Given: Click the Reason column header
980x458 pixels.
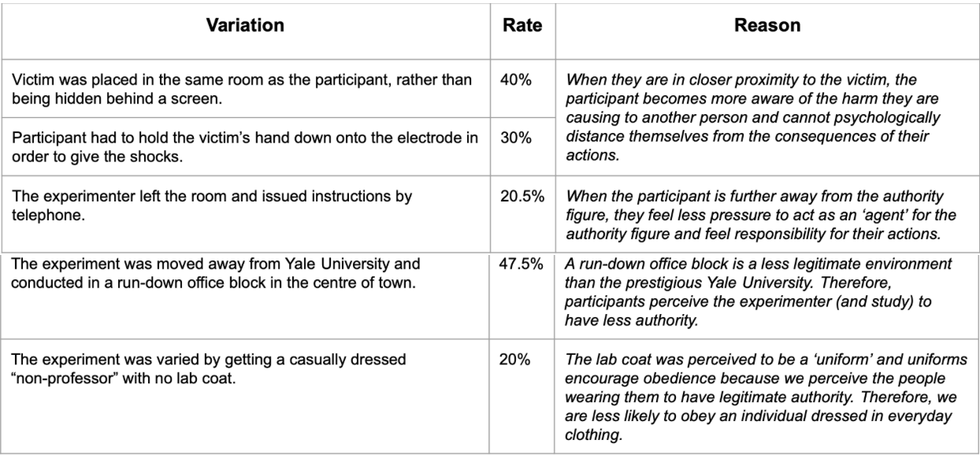Looking at the screenshot, I should pos(767,26).
